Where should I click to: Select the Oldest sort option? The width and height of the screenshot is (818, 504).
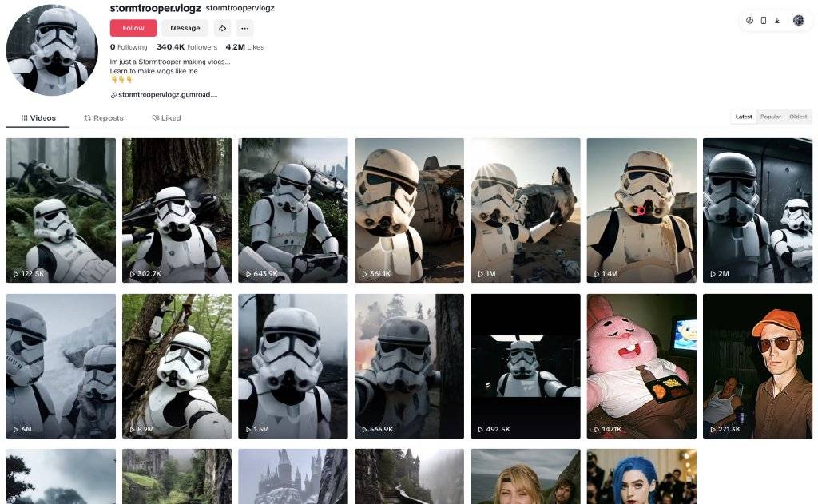(798, 117)
